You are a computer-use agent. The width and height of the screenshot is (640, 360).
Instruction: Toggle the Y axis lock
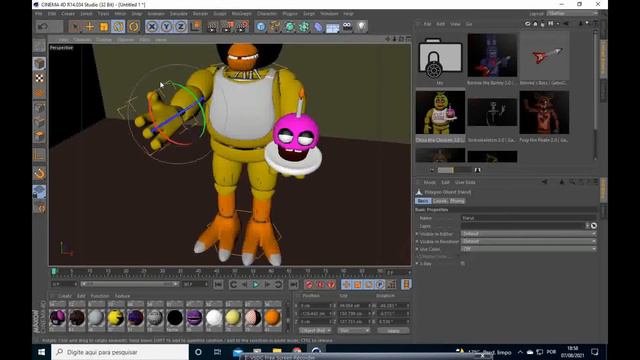pyautogui.click(x=166, y=27)
